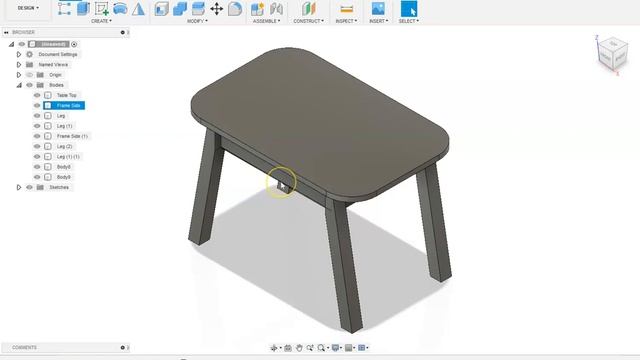Activate the root component radio button
Screen dimensions: 640x360
[x=74, y=44]
